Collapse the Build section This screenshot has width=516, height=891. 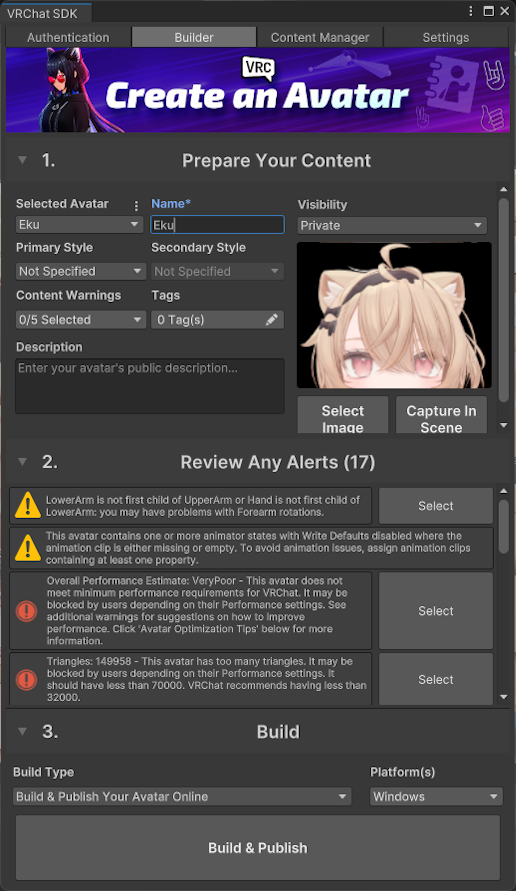22,731
